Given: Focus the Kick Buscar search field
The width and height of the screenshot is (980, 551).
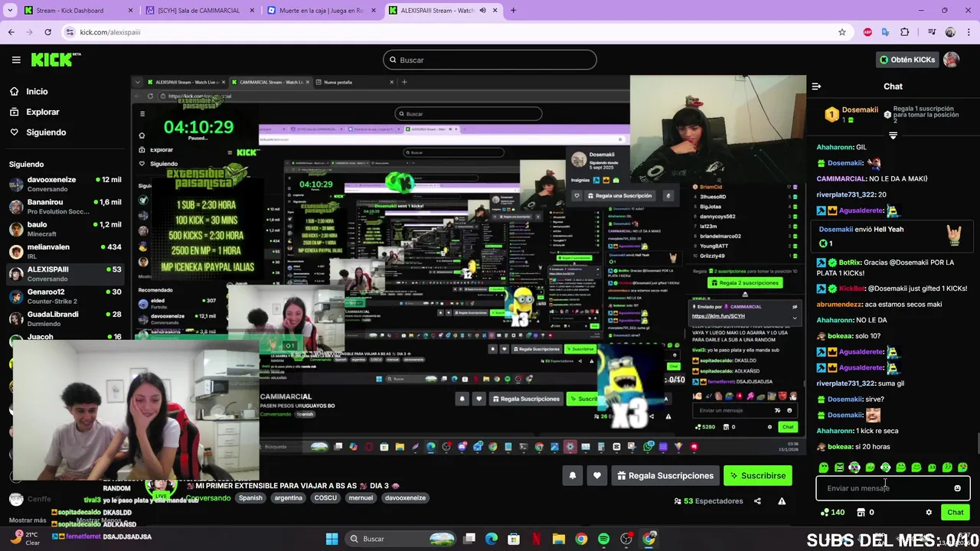Looking at the screenshot, I should [490, 60].
